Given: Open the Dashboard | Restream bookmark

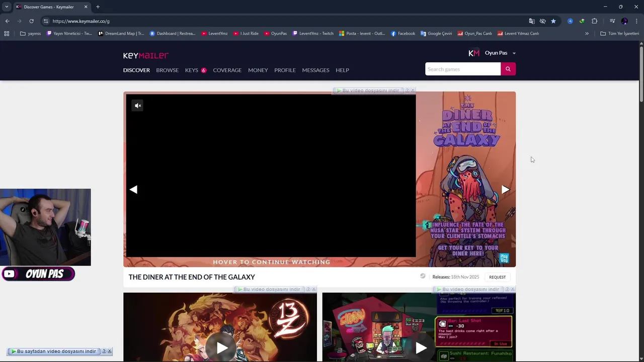Looking at the screenshot, I should 173,34.
